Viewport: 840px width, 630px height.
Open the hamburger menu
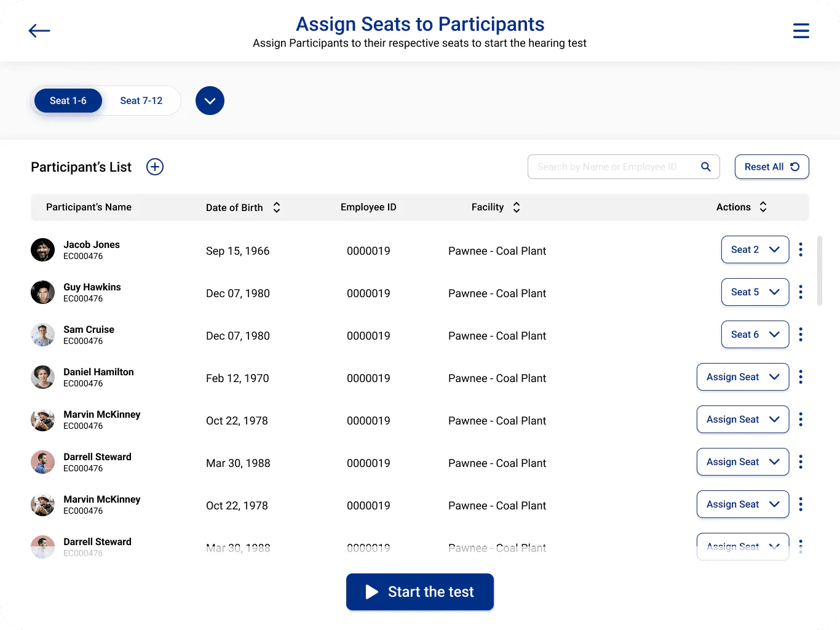801,31
